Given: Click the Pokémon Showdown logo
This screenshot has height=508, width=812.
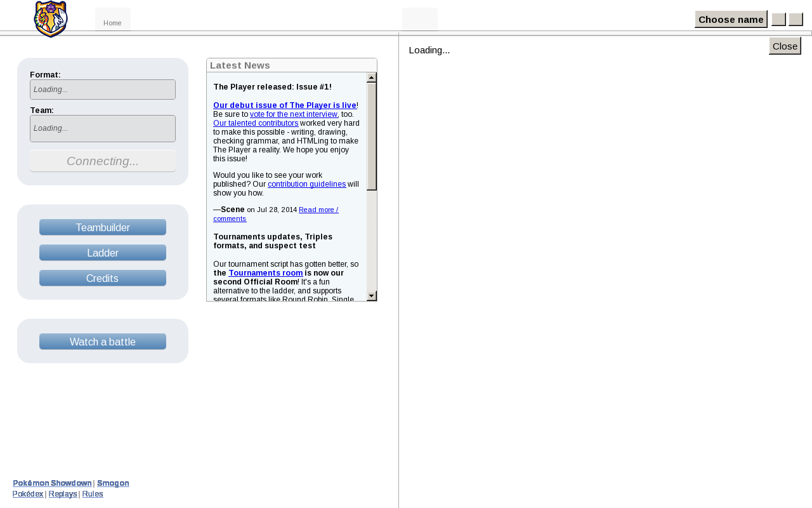Looking at the screenshot, I should tap(51, 19).
